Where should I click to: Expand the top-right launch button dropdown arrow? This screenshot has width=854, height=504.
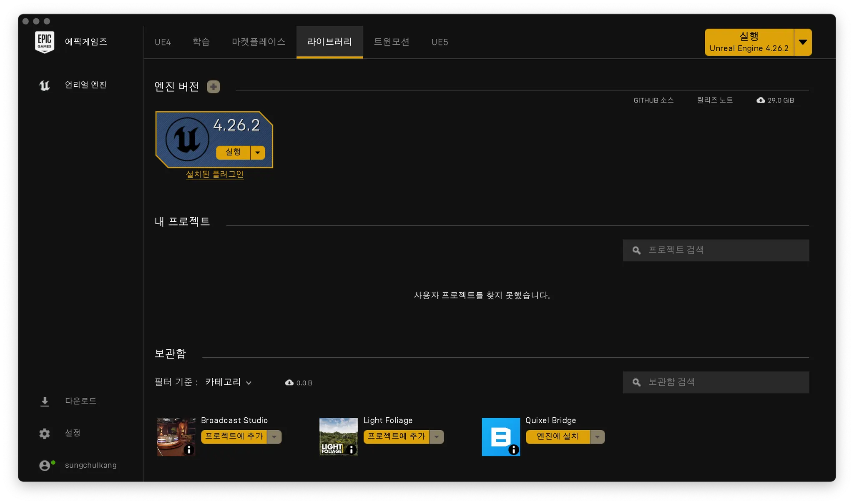tap(803, 42)
